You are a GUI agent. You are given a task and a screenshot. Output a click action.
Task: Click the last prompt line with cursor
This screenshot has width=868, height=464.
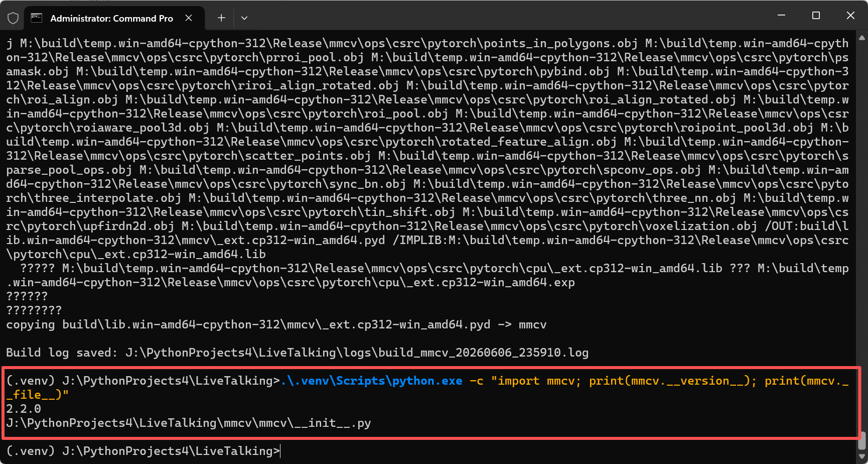click(x=143, y=451)
